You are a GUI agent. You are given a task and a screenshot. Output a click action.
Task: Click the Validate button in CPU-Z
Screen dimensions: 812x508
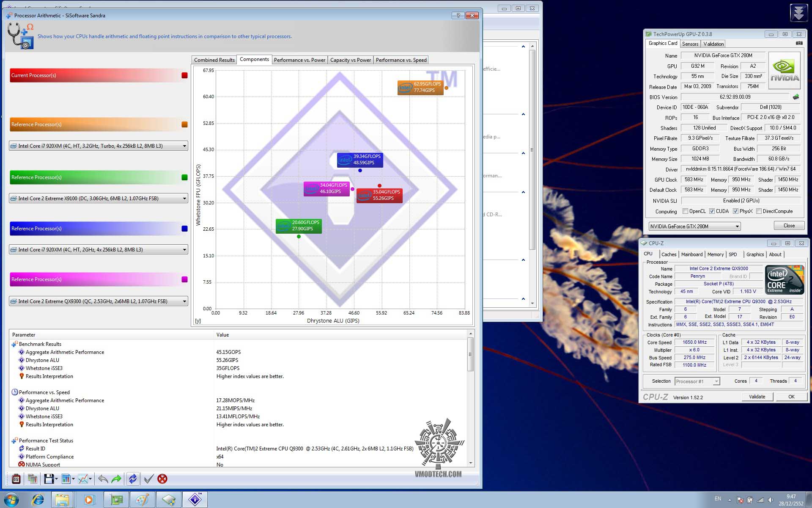pos(757,397)
